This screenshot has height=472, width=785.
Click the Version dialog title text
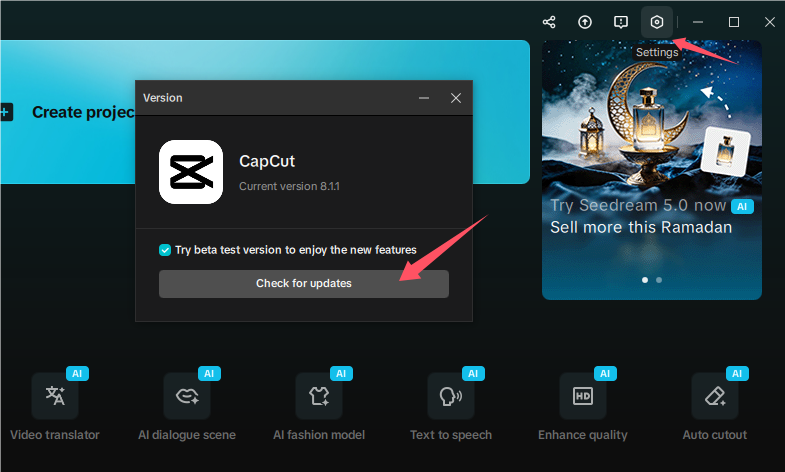[163, 98]
